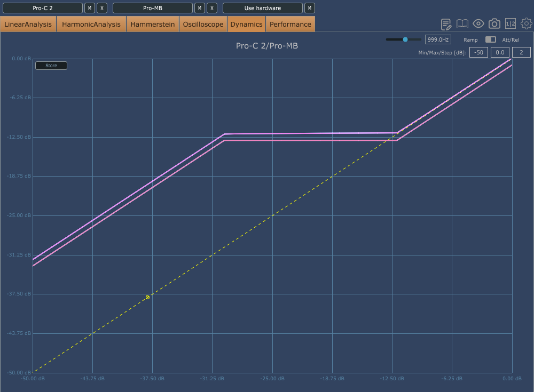Open the Pro-C 2 plugin selector
This screenshot has height=392, width=534.
click(x=43, y=8)
